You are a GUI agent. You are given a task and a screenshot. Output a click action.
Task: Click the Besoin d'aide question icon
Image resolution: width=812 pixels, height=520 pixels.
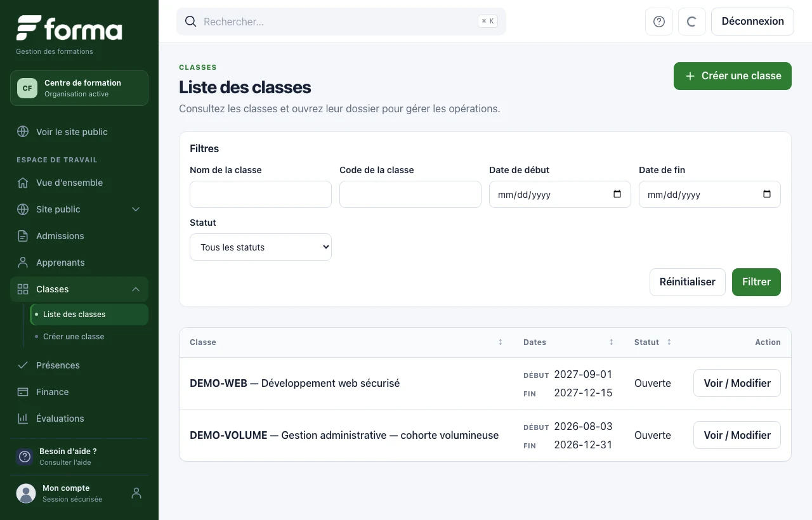point(25,457)
